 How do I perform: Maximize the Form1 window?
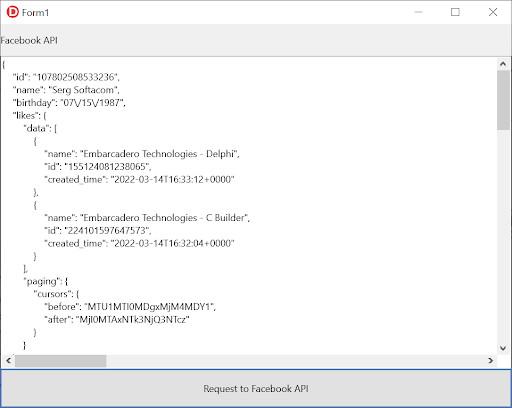(455, 12)
